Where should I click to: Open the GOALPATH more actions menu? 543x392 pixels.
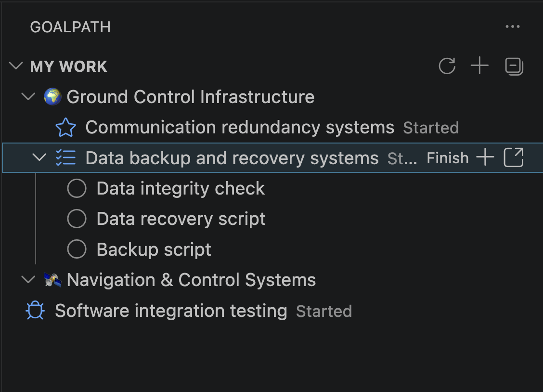(x=513, y=26)
